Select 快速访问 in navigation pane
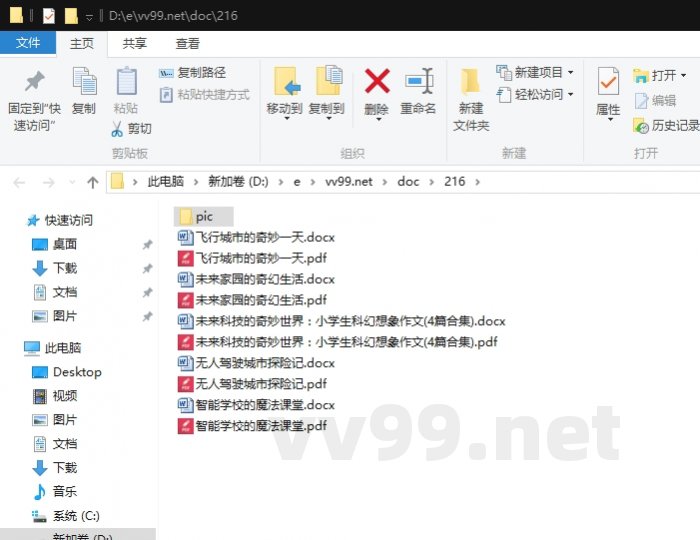The width and height of the screenshot is (700, 540). pos(69,220)
